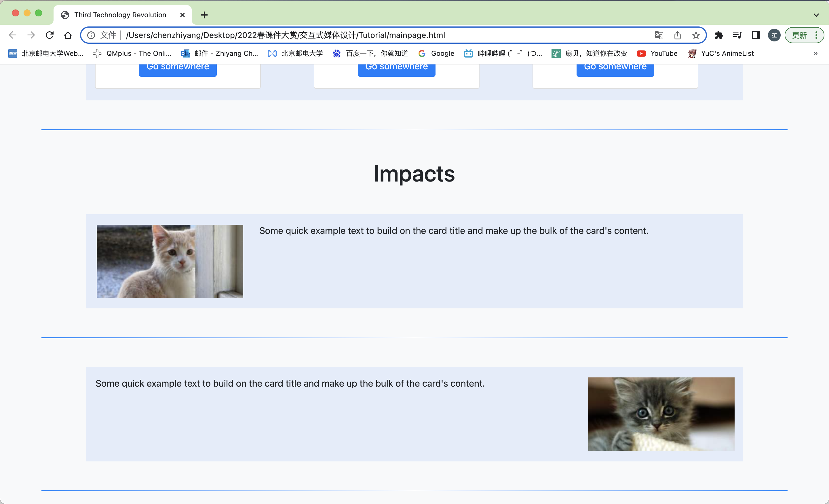Screen dimensions: 829x504
Task: Open the extensions puzzle-piece icon
Action: click(x=719, y=35)
